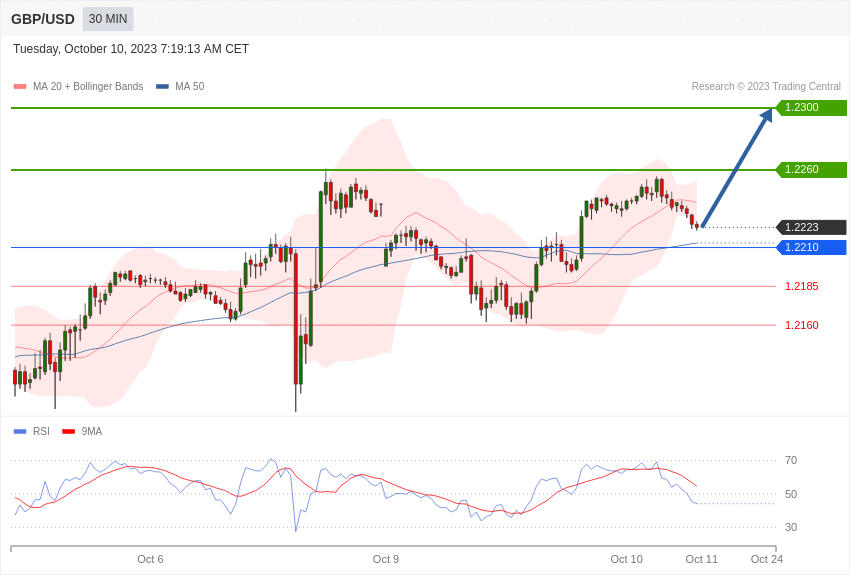Click the blue MA 50 legend swatch

[x=162, y=87]
